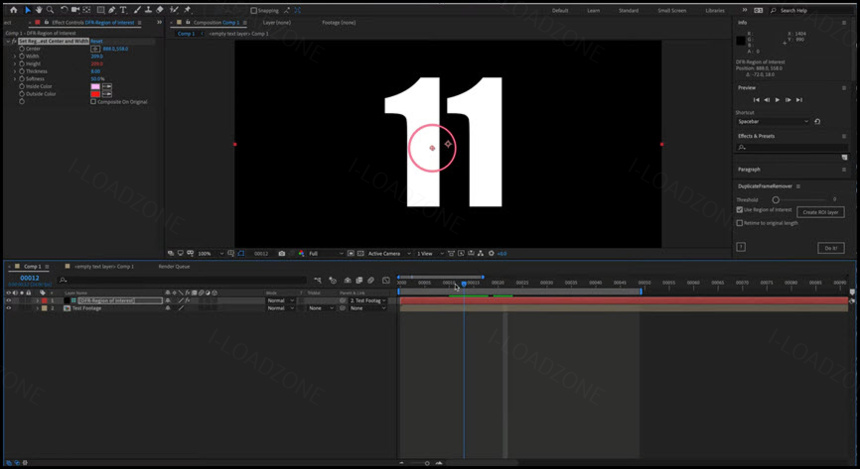
Task: Click the Do it! button
Action: pos(831,248)
